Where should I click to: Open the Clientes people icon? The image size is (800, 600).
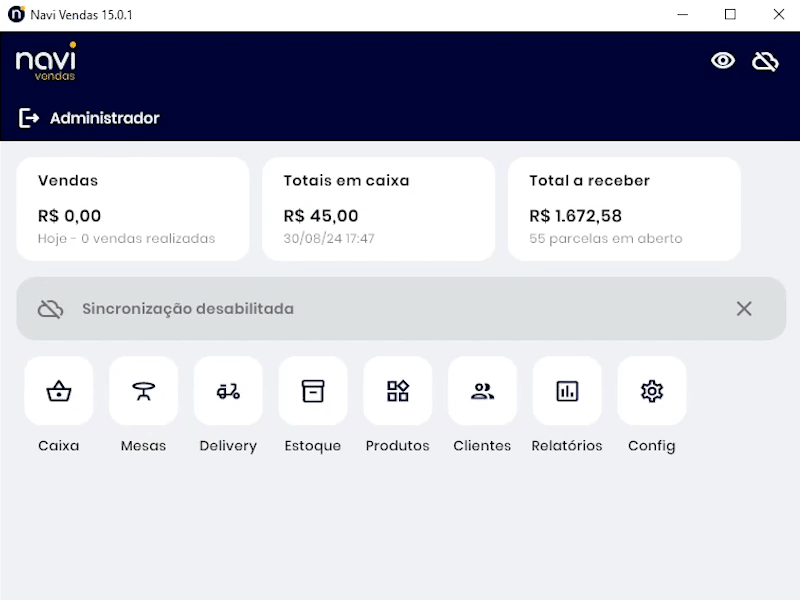482,391
